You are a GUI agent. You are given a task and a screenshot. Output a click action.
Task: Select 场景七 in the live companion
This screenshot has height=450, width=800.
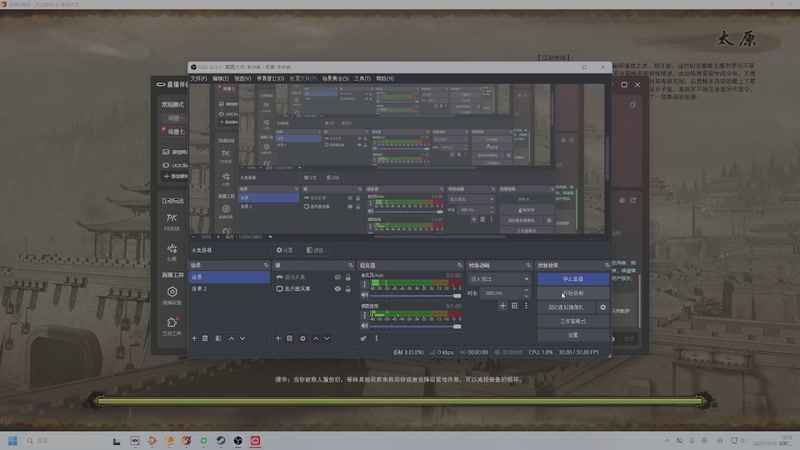tap(175, 132)
